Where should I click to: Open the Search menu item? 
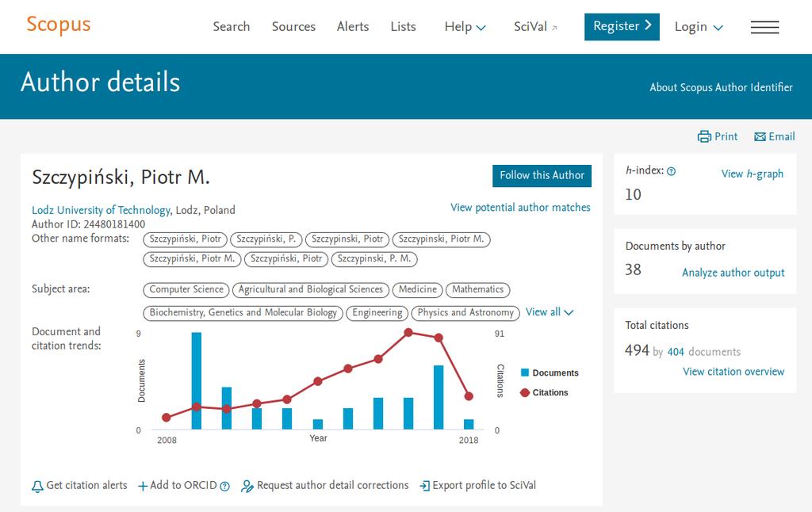[x=231, y=26]
